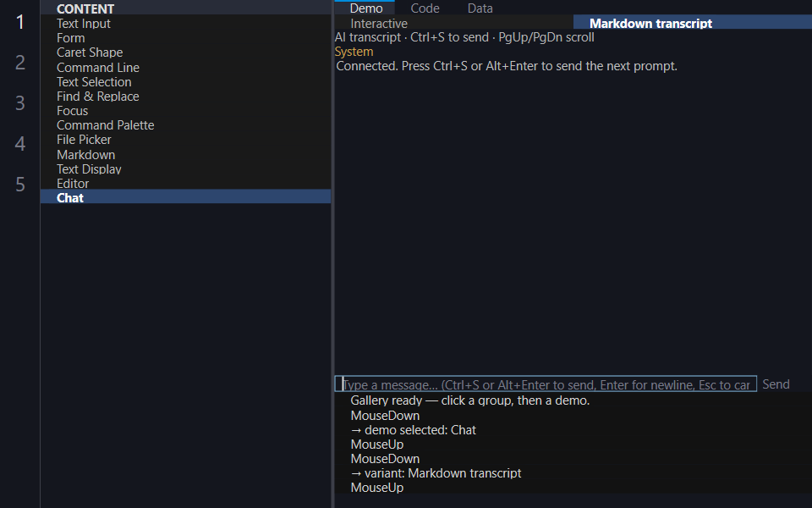812x508 pixels.
Task: Switch to gallery group 2
Action: click(x=19, y=62)
